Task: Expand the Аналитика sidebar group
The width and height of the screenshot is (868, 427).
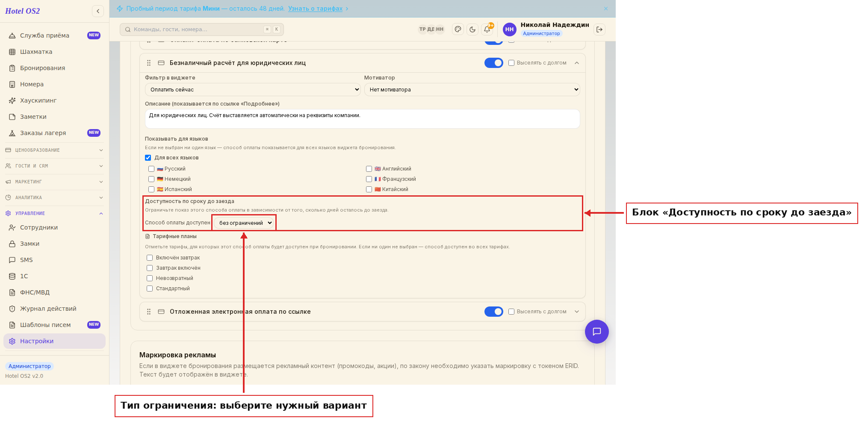Action: [54, 197]
